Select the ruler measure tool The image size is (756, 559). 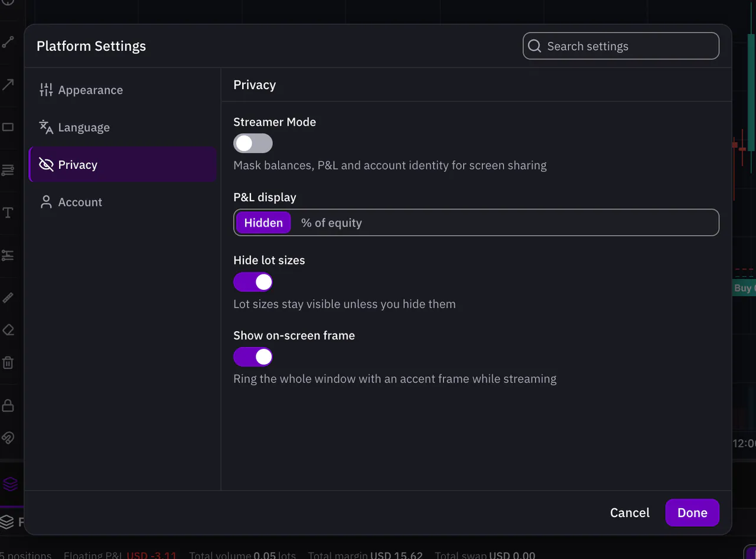coord(8,298)
